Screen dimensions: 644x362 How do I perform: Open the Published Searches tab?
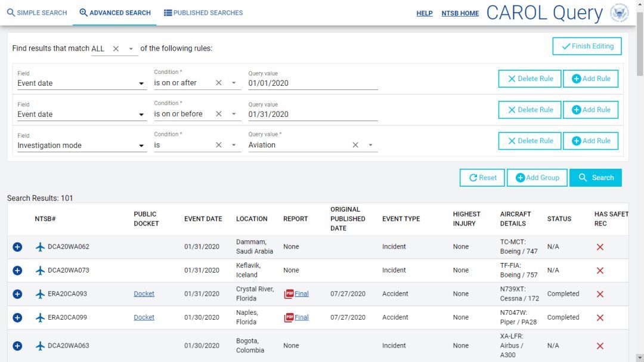tap(203, 13)
